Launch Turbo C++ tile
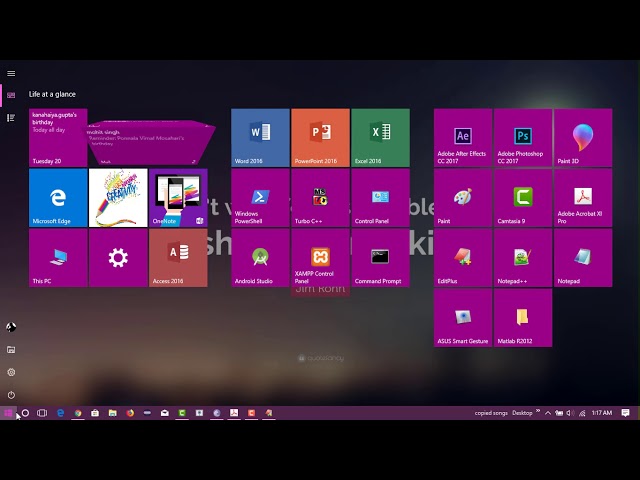 pos(320,197)
